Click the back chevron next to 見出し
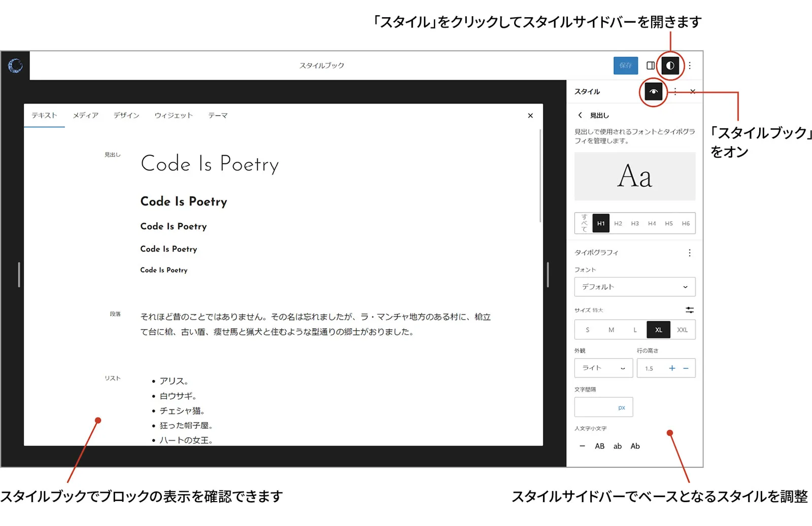Viewport: 812px width, 526px height. 580,115
